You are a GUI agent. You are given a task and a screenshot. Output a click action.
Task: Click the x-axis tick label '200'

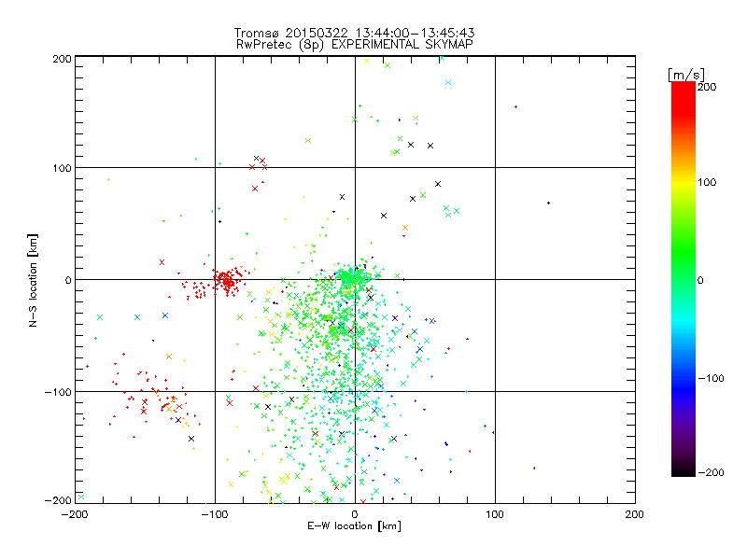[634, 514]
